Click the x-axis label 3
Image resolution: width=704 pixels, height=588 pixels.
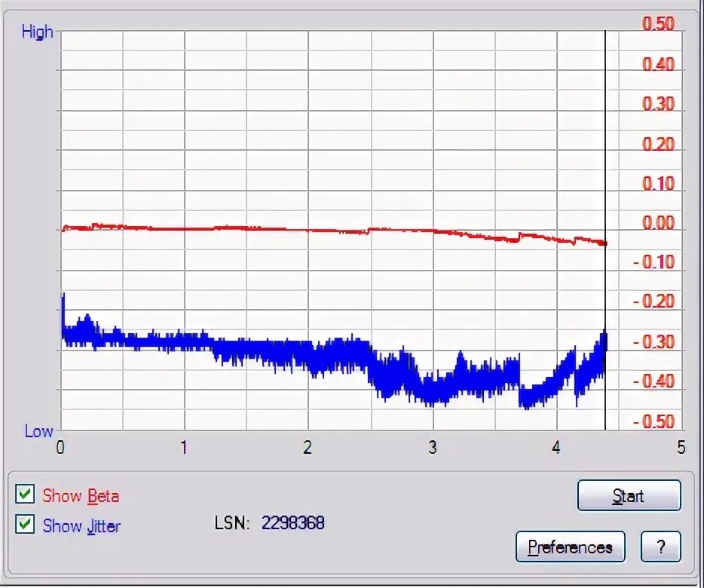coord(433,447)
